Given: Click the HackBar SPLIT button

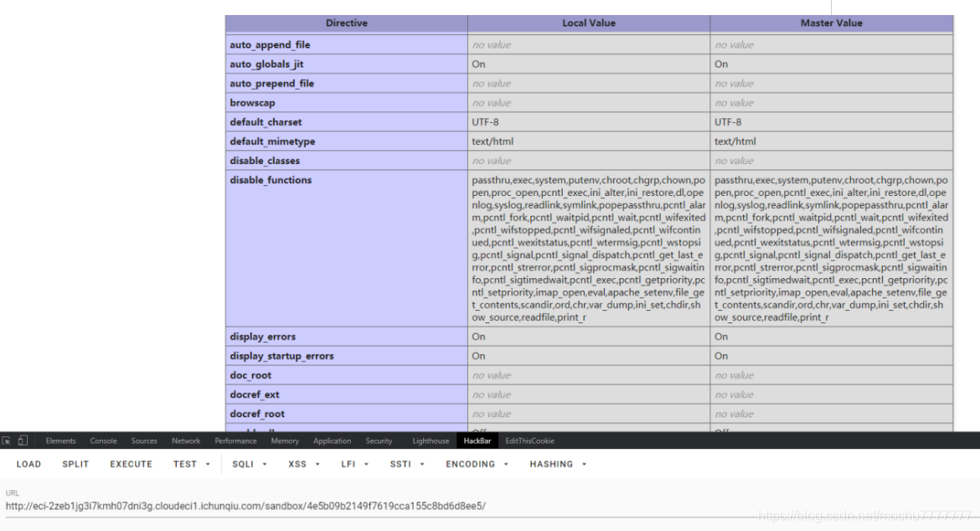Looking at the screenshot, I should click(75, 464).
